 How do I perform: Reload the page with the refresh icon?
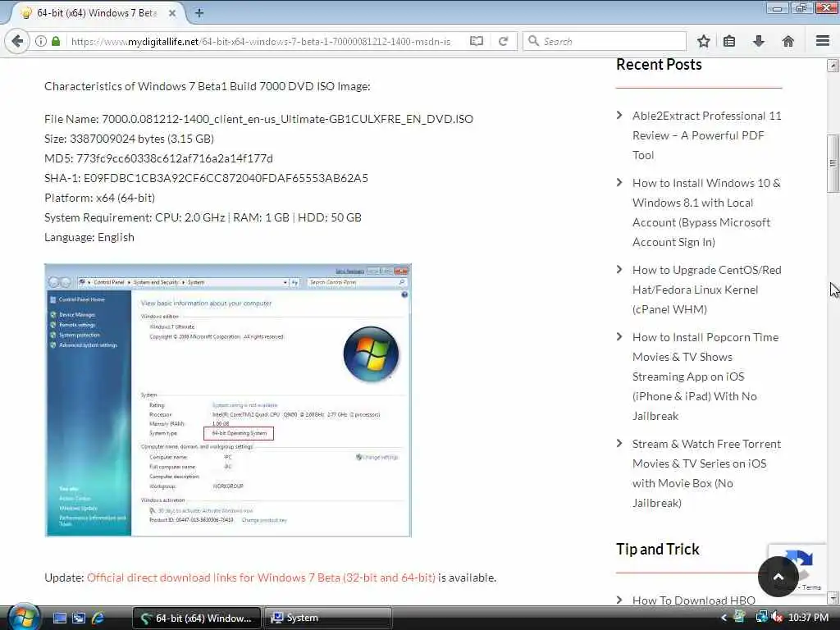[x=503, y=41]
